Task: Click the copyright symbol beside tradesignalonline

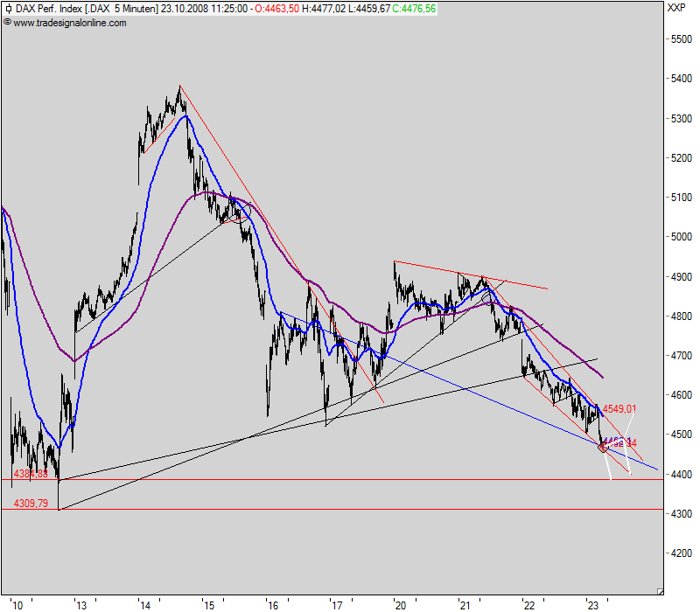Action: click(7, 23)
